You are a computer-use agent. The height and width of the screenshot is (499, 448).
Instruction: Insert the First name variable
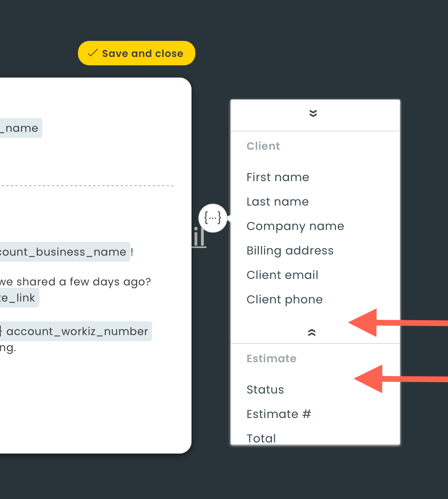pyautogui.click(x=278, y=177)
